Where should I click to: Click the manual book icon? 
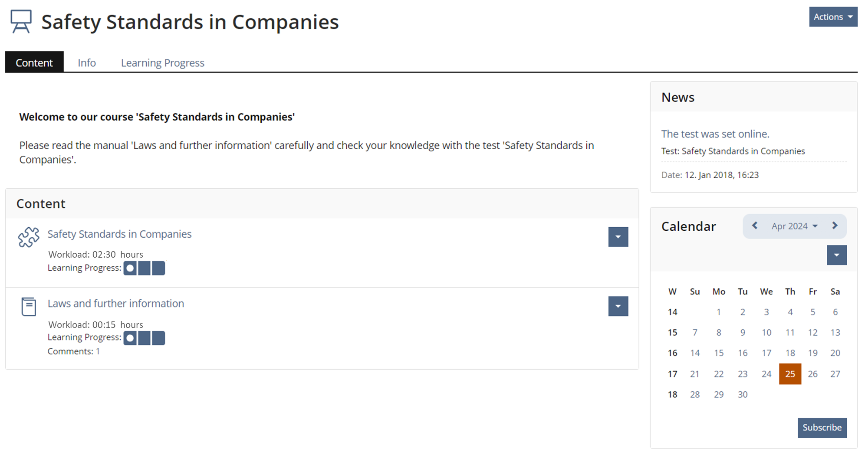tap(29, 307)
